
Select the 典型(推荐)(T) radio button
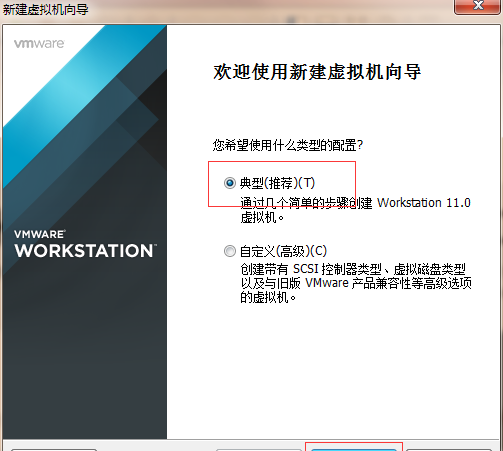tap(230, 183)
